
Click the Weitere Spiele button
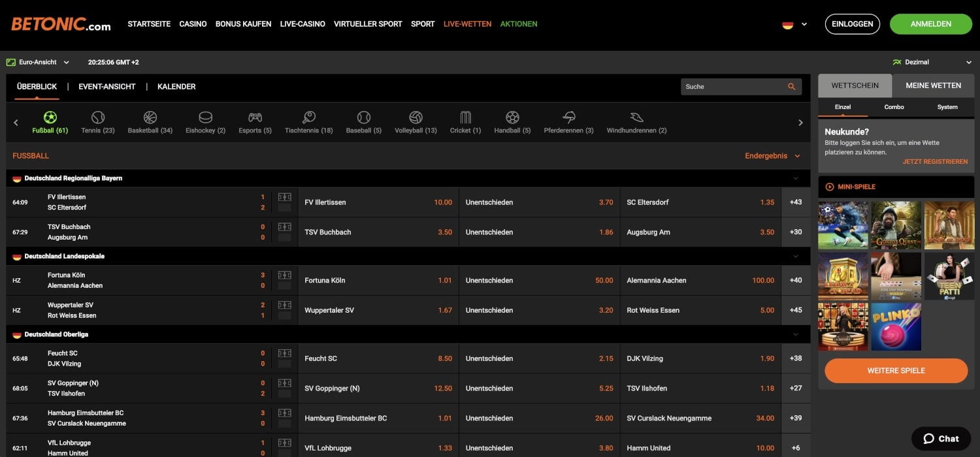coord(896,371)
